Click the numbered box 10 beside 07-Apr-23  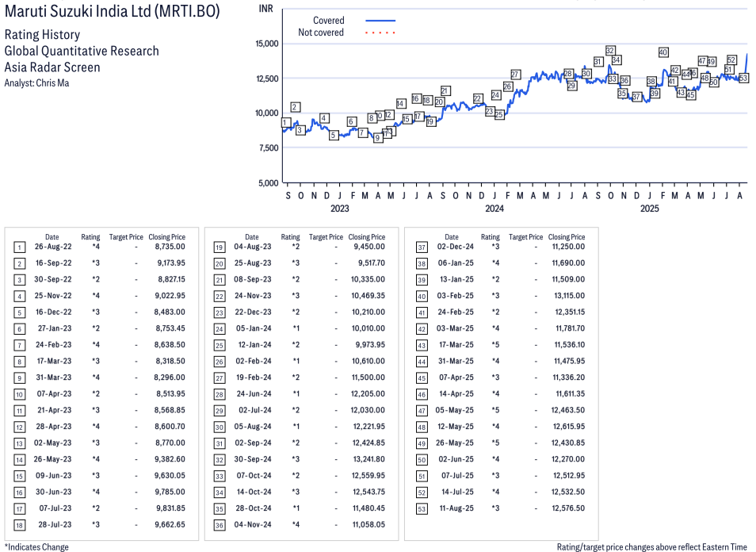pos(19,395)
